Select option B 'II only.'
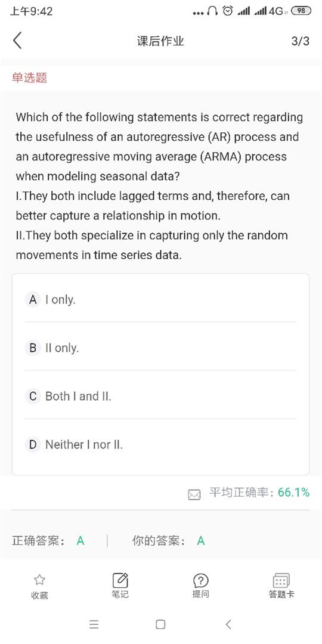322x644 pixels. point(160,348)
